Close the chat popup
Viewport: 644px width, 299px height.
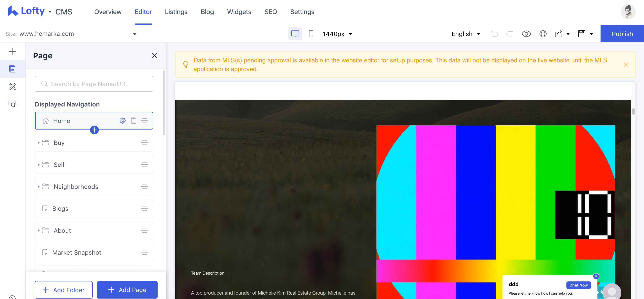[x=596, y=276]
